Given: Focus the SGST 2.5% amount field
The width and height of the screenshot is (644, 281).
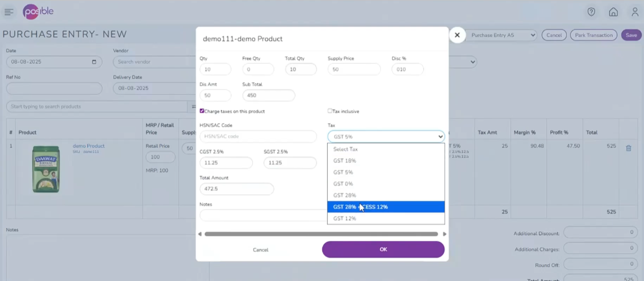Looking at the screenshot, I should (290, 163).
